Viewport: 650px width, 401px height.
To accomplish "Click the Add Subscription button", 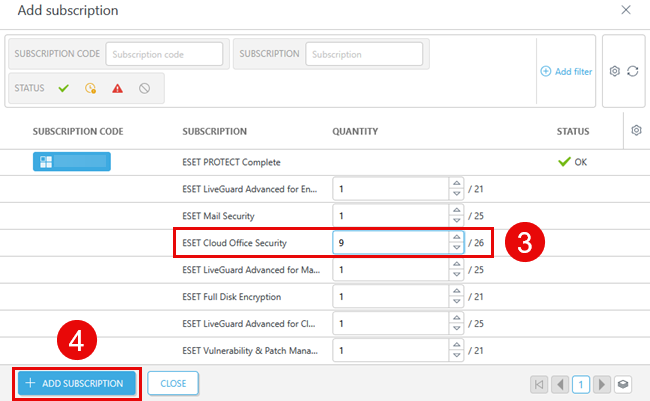I will point(77,383).
